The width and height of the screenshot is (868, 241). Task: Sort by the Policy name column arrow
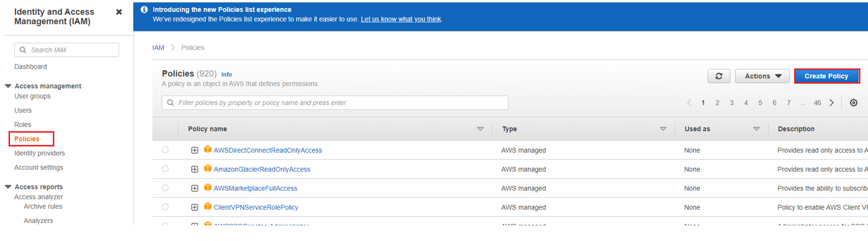click(480, 129)
